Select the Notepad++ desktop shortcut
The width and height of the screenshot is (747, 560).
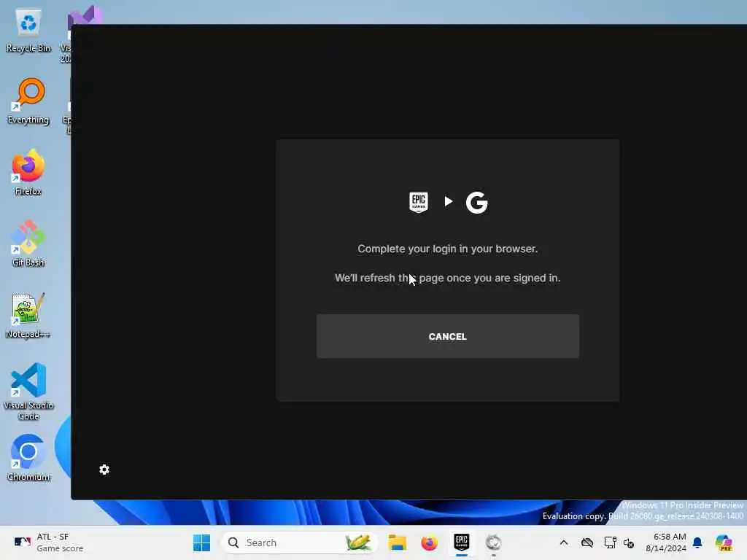[x=28, y=316]
